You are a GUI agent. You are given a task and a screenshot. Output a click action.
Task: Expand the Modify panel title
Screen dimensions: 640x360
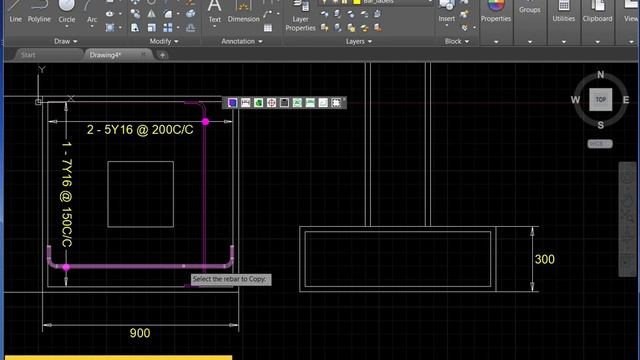(164, 41)
